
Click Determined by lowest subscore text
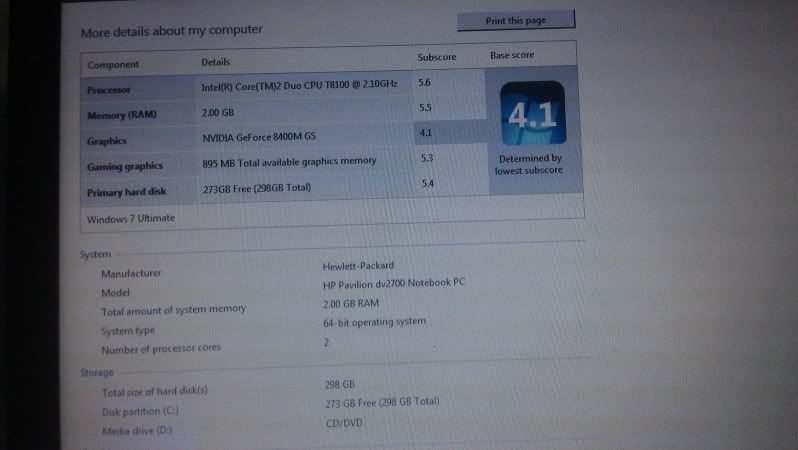[529, 164]
